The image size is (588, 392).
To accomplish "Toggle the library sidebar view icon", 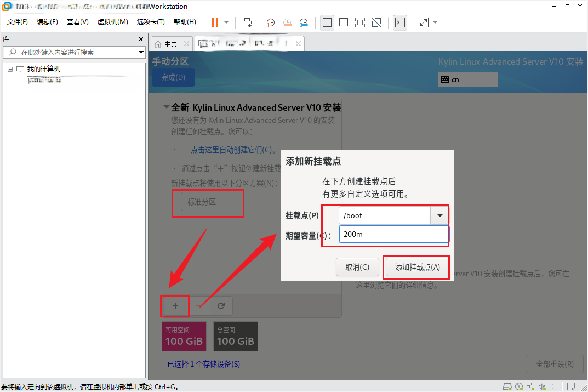I will (x=327, y=22).
